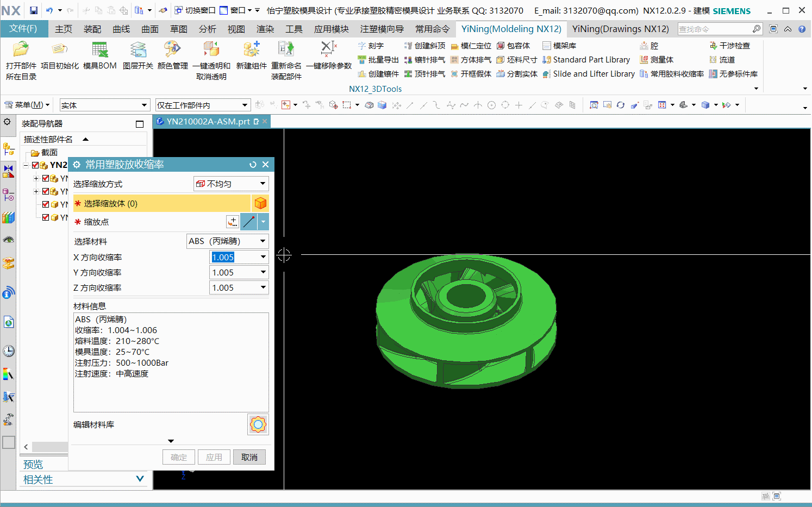Open the 菜单(M) menu
Screen dimensions: 812x507
pyautogui.click(x=27, y=105)
